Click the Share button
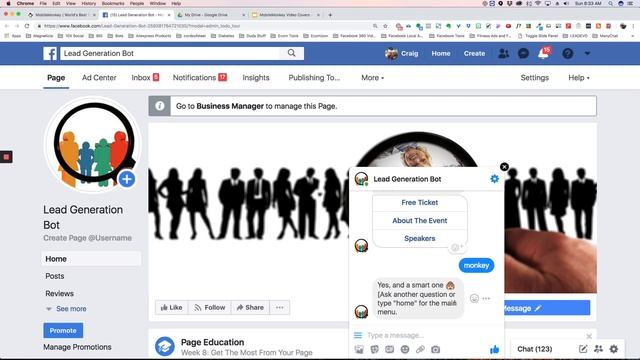640x360 pixels. (x=250, y=307)
